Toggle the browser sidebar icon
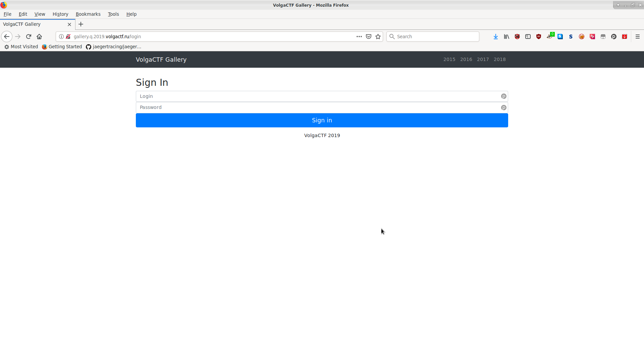This screenshot has height=362, width=644. point(528,37)
